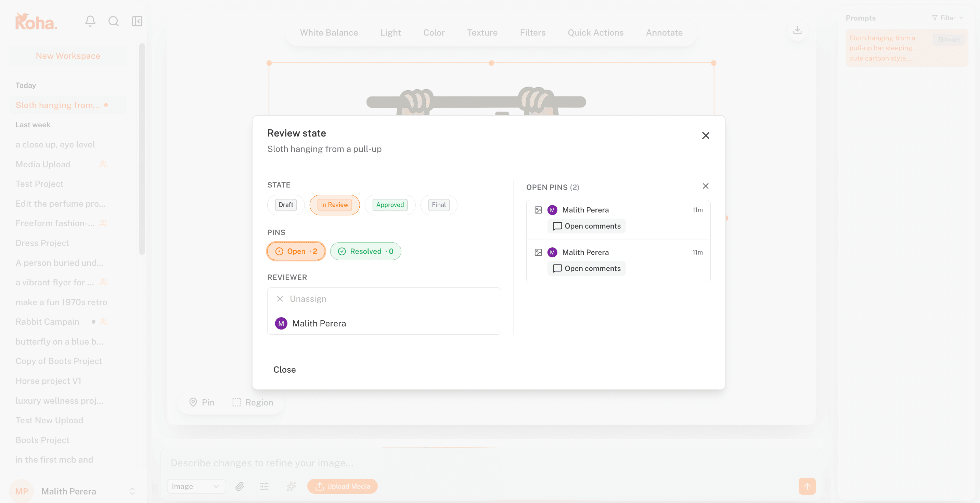Choose the Final state option

[438, 205]
